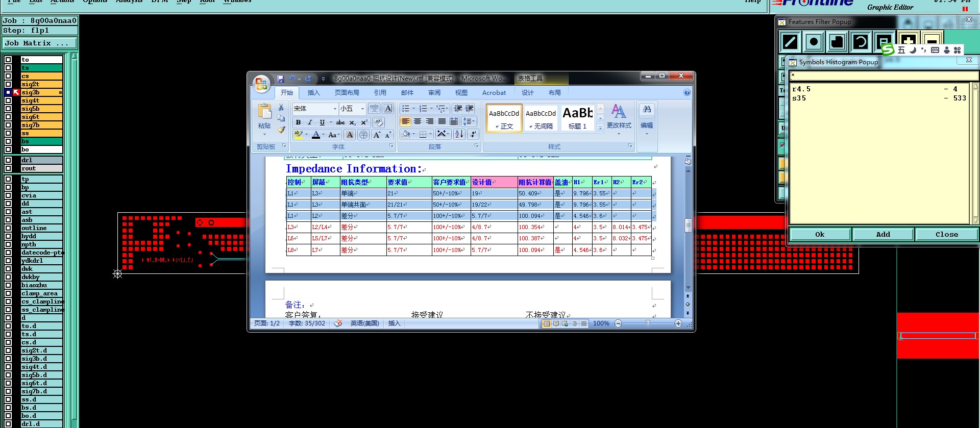Adjust the Word zoom slider handle
The width and height of the screenshot is (980, 428).
point(648,323)
